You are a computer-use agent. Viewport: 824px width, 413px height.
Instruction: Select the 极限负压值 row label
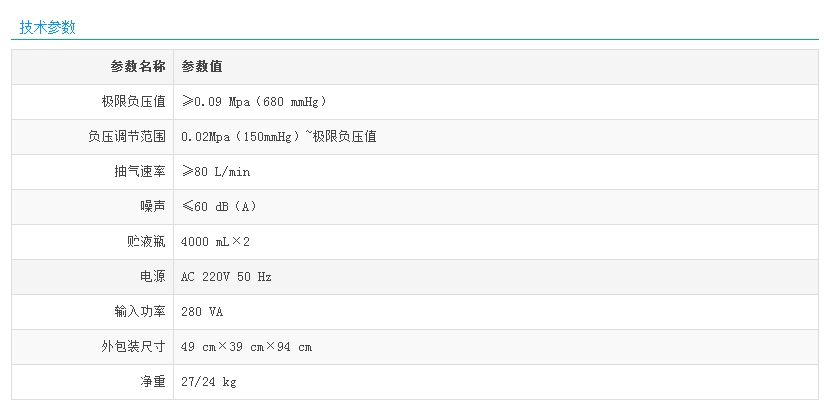[x=133, y=102]
